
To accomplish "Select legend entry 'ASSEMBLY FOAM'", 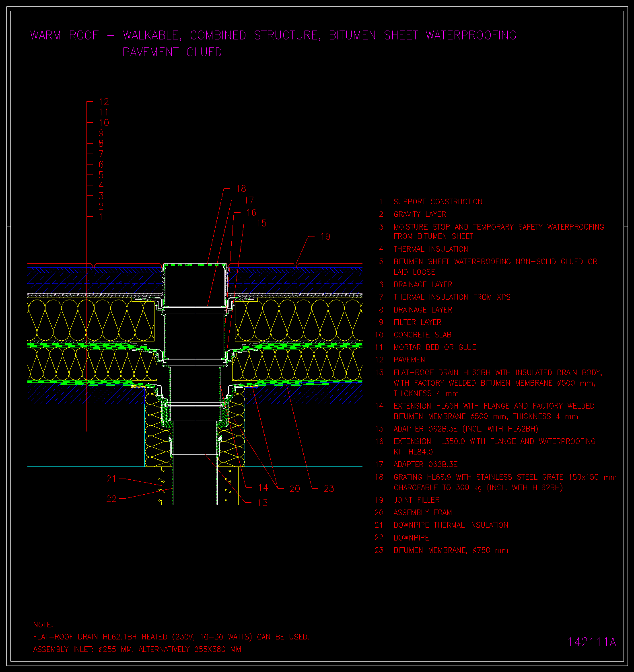I will pyautogui.click(x=422, y=513).
